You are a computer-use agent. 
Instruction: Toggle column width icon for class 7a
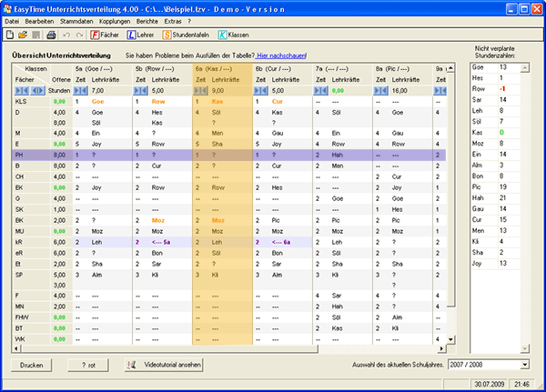click(320, 91)
